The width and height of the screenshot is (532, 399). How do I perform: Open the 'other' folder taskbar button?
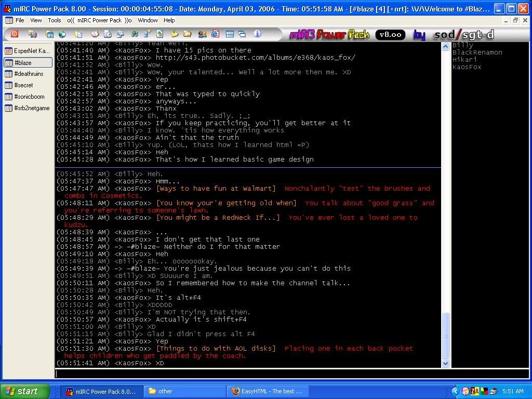point(184,391)
